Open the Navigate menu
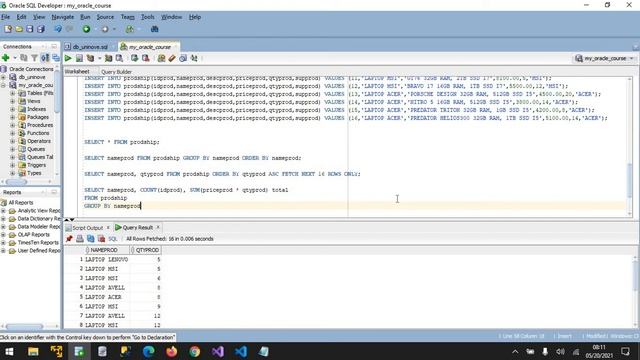Image resolution: width=640 pixels, height=360 pixels. 62,17
